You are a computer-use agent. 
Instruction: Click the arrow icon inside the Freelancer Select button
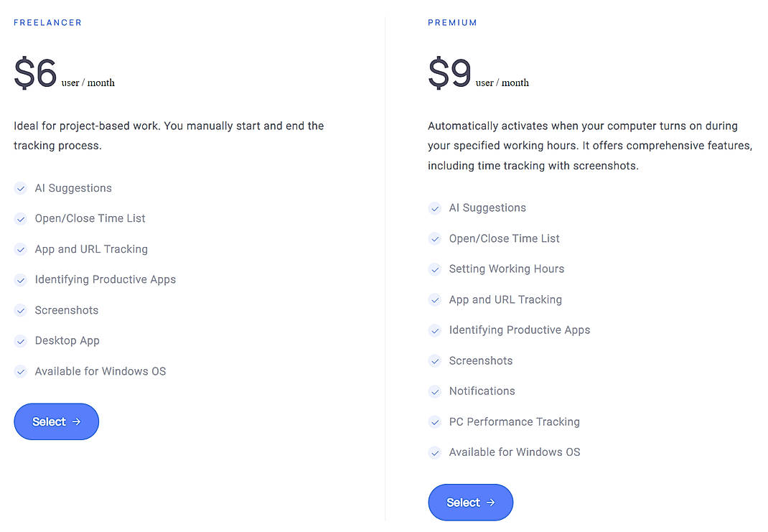(x=75, y=421)
